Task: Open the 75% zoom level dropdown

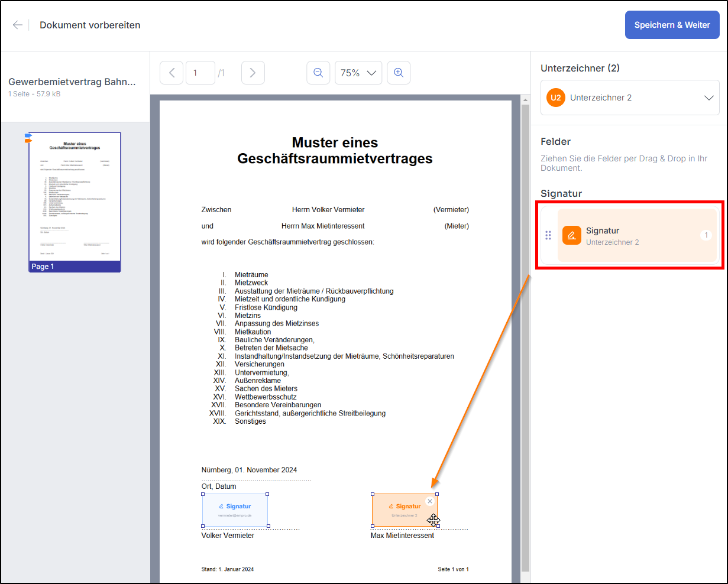Action: (358, 73)
